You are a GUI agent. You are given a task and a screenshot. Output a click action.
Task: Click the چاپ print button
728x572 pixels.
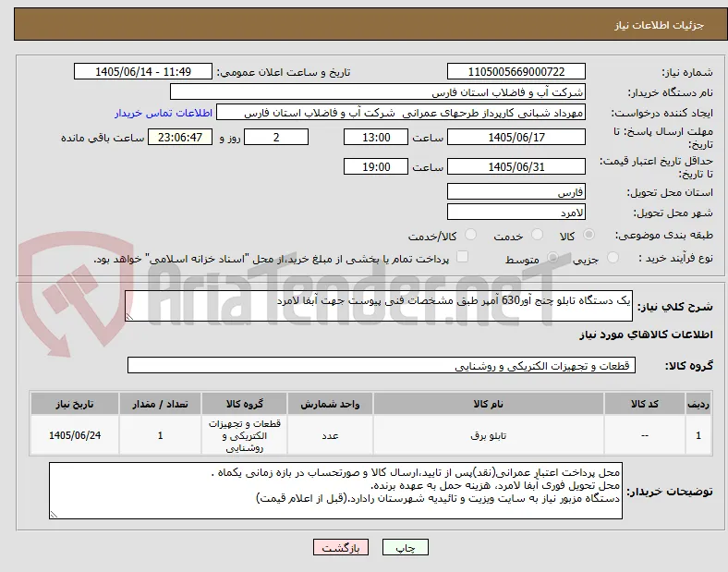pos(406,547)
